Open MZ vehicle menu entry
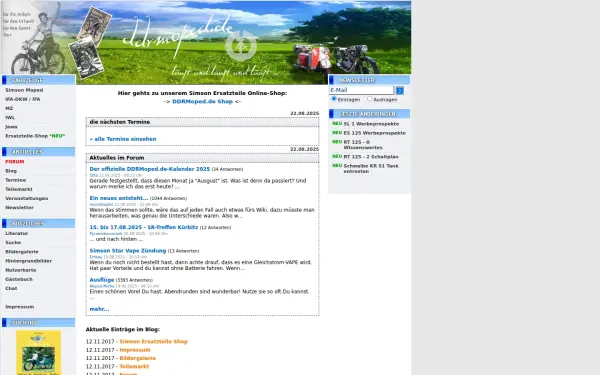Viewport: 600px width, 375px height. pyautogui.click(x=9, y=109)
